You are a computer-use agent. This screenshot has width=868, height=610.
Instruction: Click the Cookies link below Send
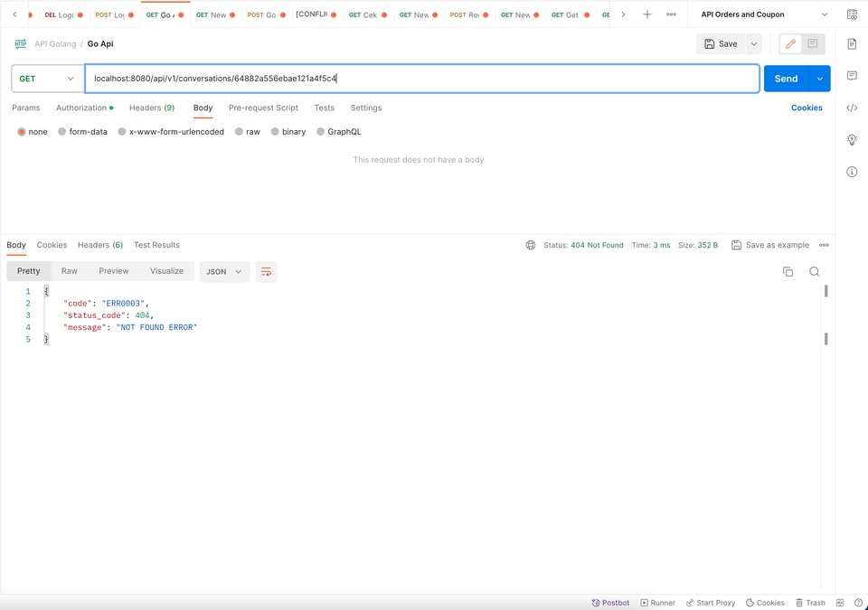pos(806,108)
